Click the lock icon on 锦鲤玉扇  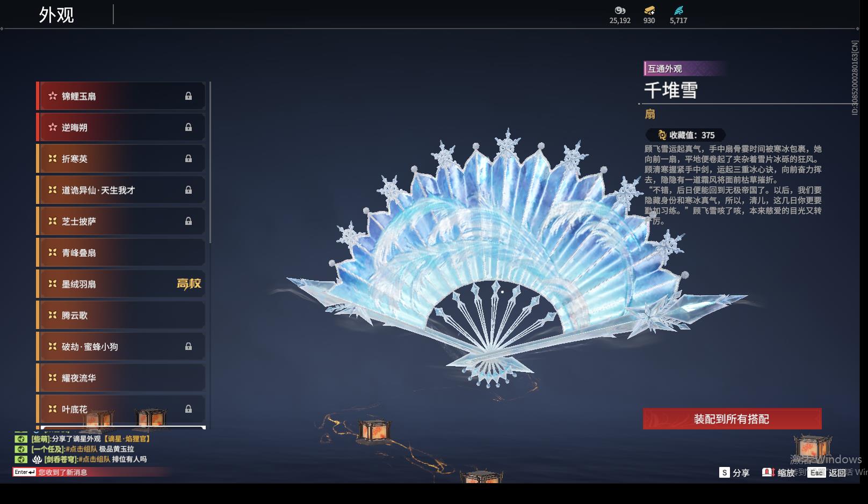(x=189, y=96)
